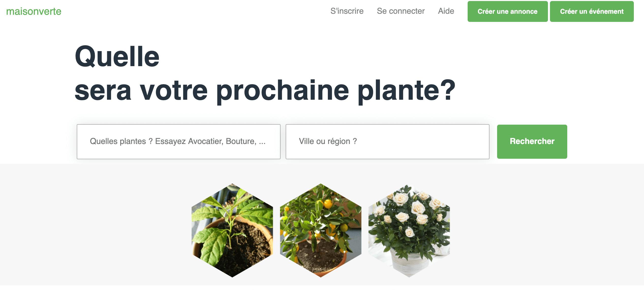
Task: Focus the Quelles plantes search field
Action: [x=179, y=141]
